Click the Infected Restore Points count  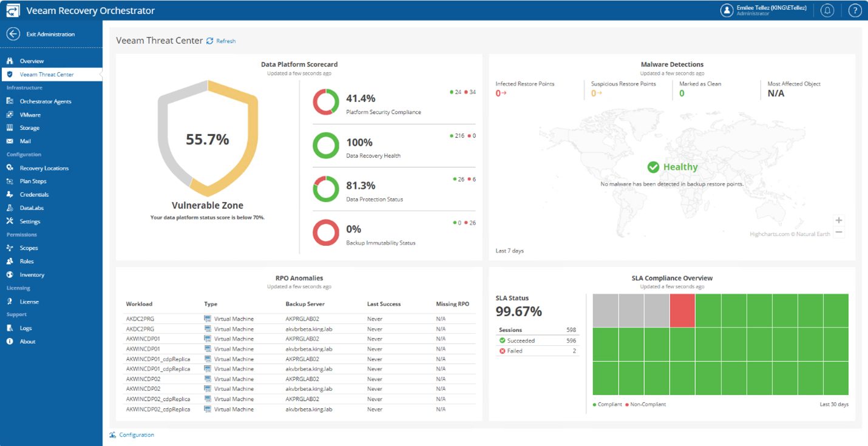pos(501,93)
